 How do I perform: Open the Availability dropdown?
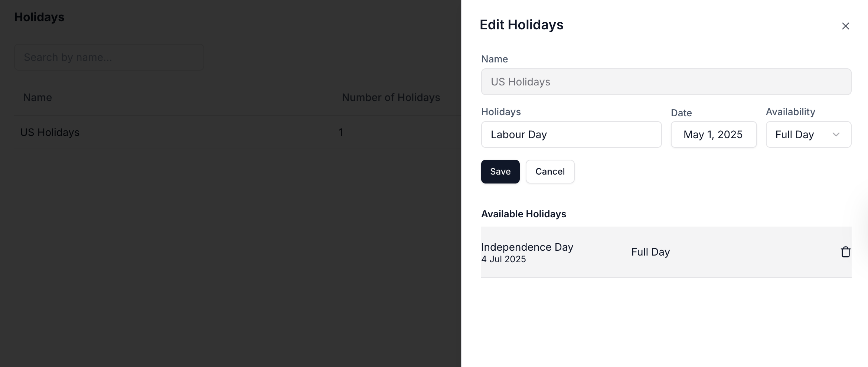click(808, 134)
